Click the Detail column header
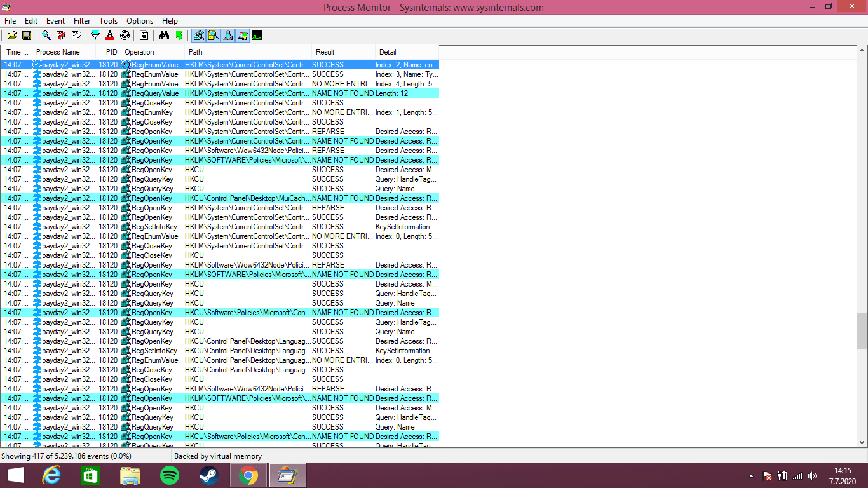868x488 pixels. 407,52
